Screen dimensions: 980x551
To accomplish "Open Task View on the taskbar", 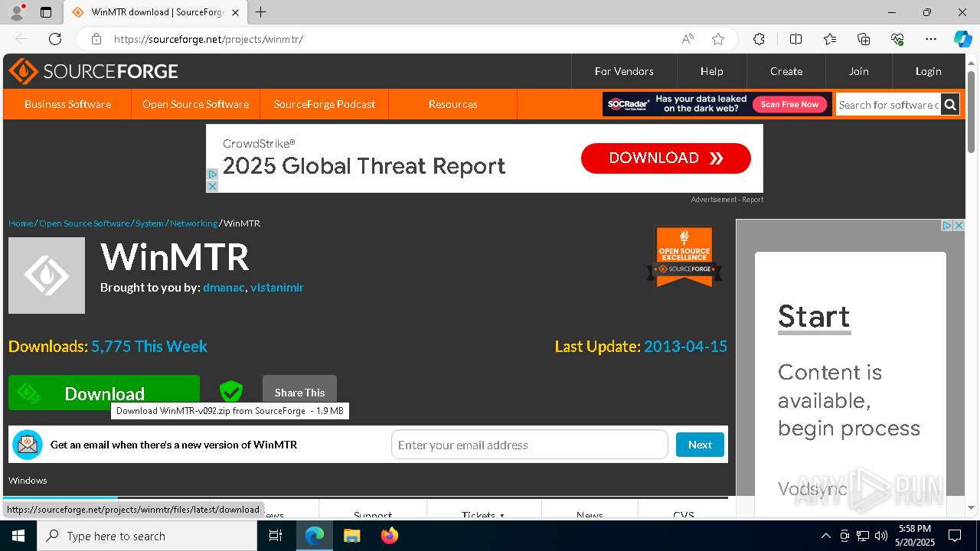I will 276,536.
